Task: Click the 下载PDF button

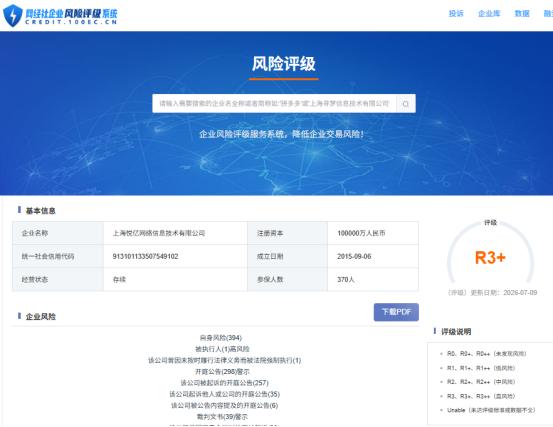Action: coord(396,312)
